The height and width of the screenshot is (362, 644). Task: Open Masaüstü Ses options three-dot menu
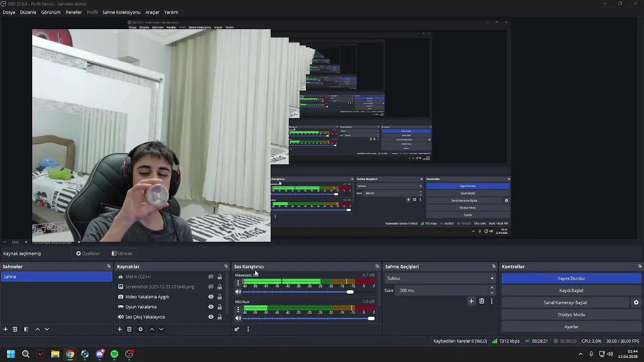click(x=238, y=283)
